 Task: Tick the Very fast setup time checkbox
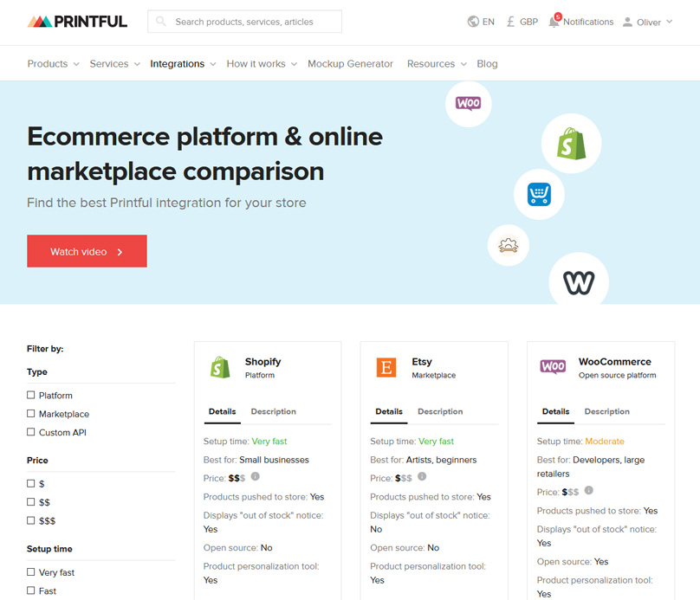[31, 572]
